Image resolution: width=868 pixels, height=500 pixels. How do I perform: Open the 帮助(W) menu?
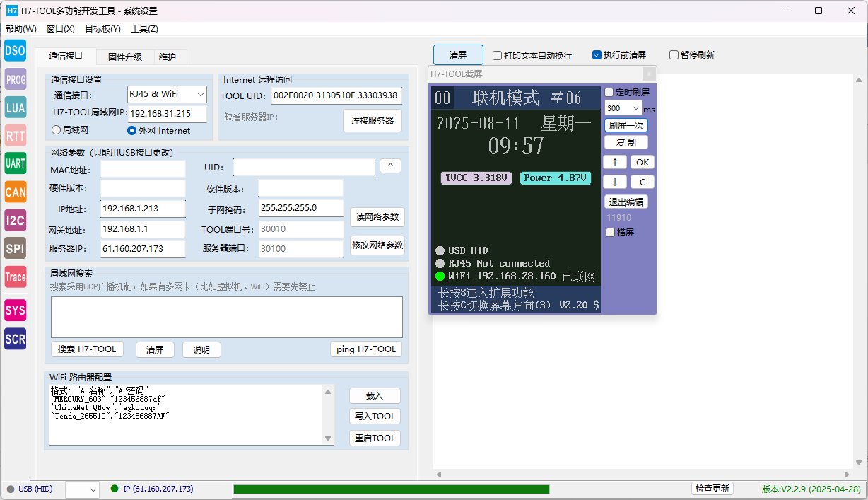click(21, 29)
